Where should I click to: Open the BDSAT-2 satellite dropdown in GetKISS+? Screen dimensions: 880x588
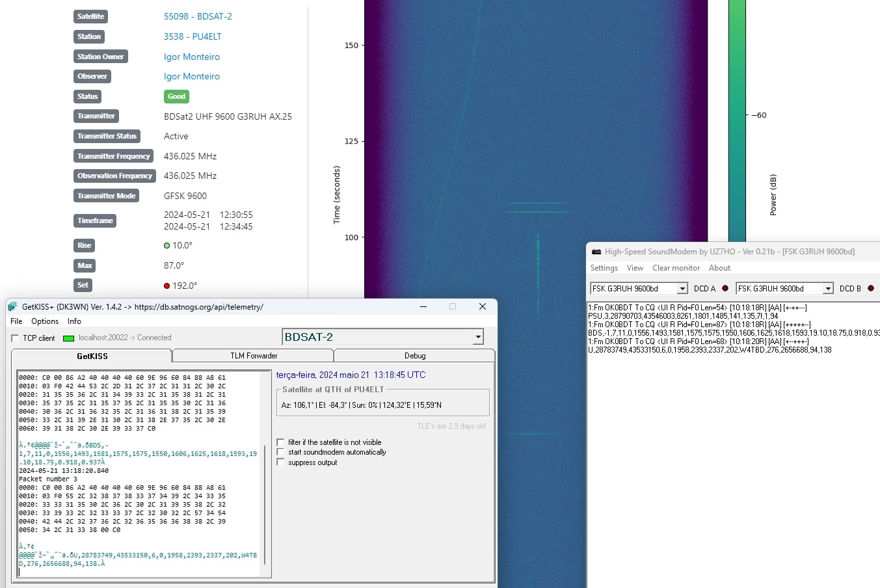click(x=478, y=337)
